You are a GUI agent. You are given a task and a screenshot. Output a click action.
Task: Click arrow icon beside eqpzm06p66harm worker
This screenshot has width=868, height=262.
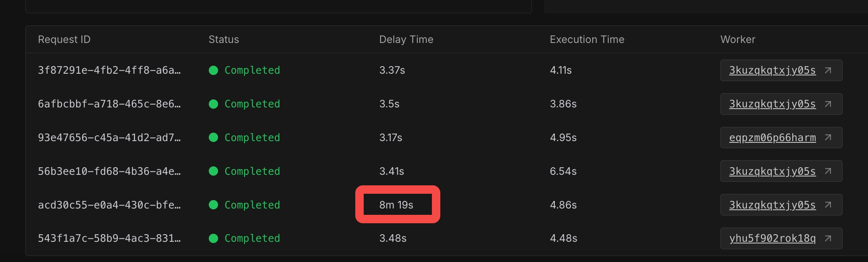click(828, 138)
